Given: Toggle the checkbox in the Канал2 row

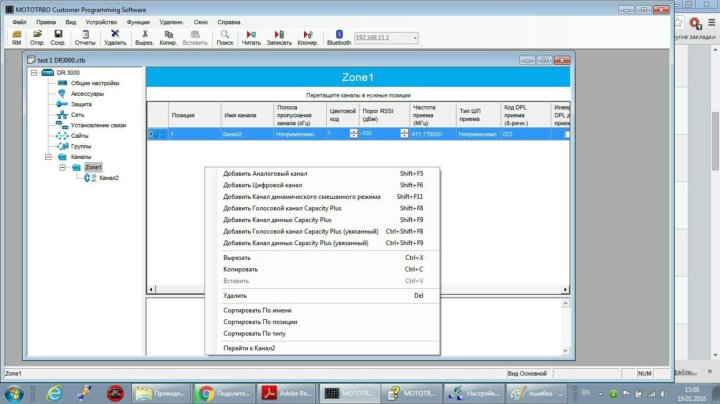Looking at the screenshot, I should point(567,133).
